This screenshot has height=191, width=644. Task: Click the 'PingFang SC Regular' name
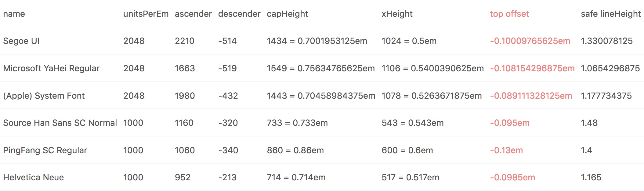45,150
